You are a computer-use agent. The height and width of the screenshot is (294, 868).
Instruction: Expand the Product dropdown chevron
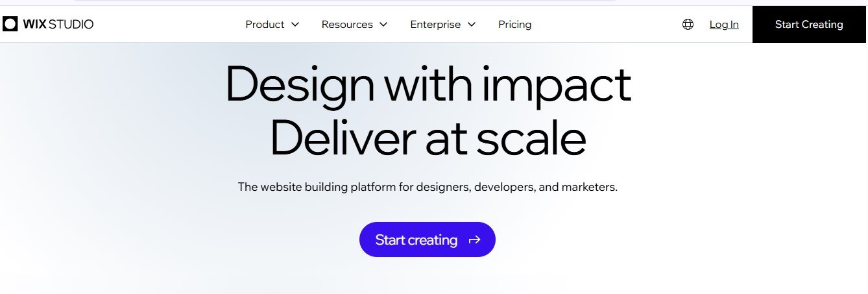click(x=295, y=25)
